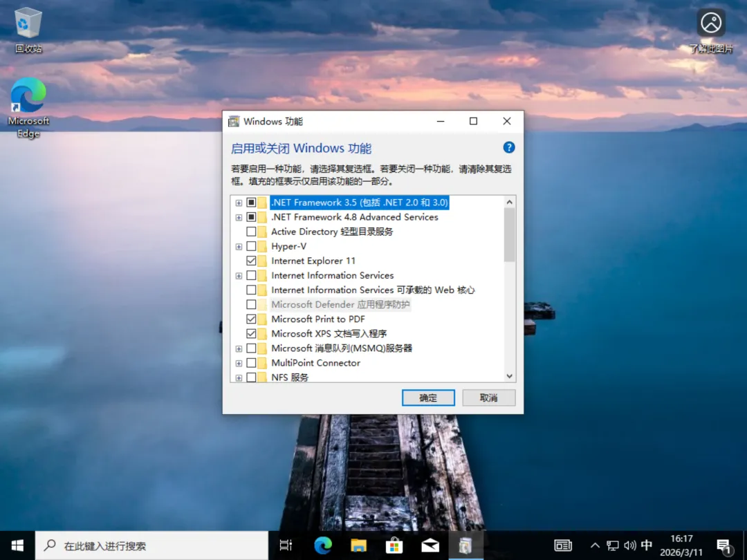Open the notification center icon

[723, 546]
